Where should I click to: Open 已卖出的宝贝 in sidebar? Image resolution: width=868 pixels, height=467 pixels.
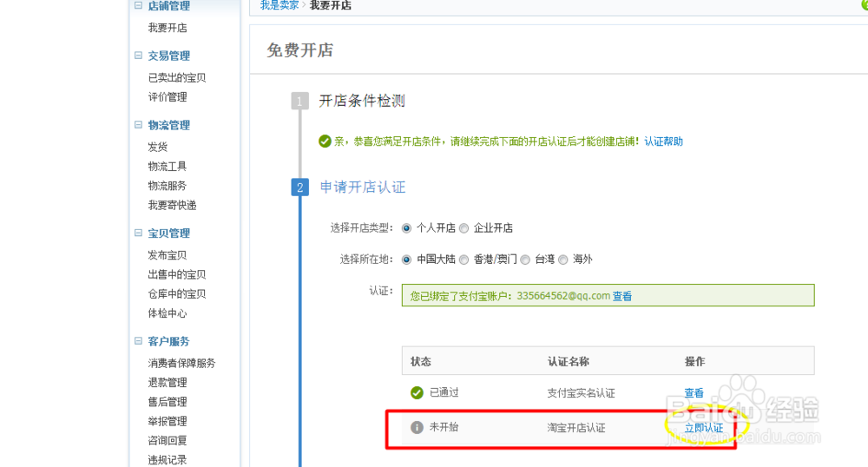176,77
